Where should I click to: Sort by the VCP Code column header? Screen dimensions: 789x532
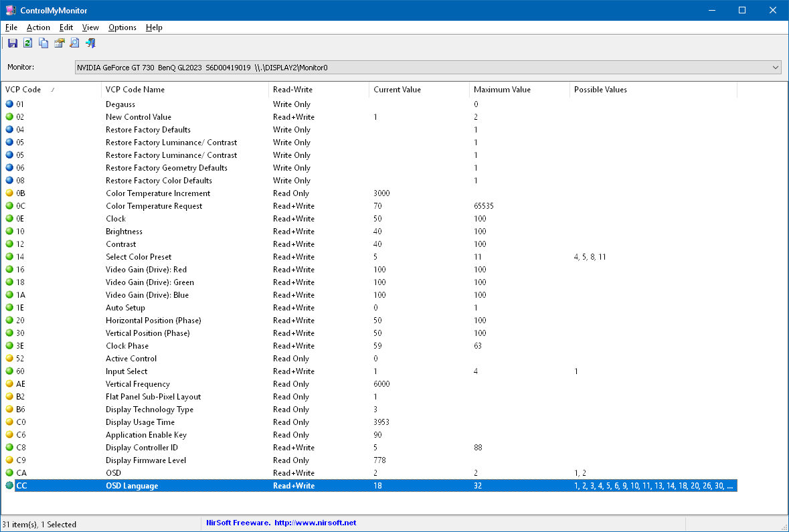point(52,90)
